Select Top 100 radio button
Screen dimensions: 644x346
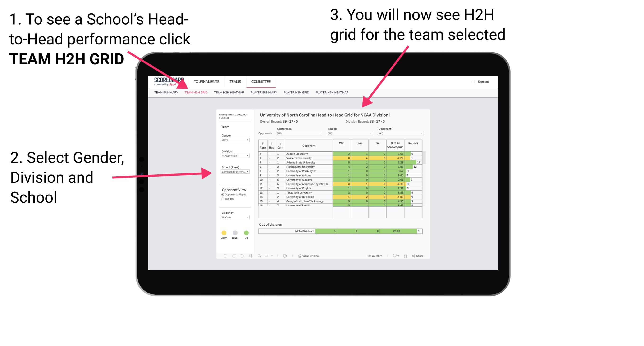pos(223,200)
